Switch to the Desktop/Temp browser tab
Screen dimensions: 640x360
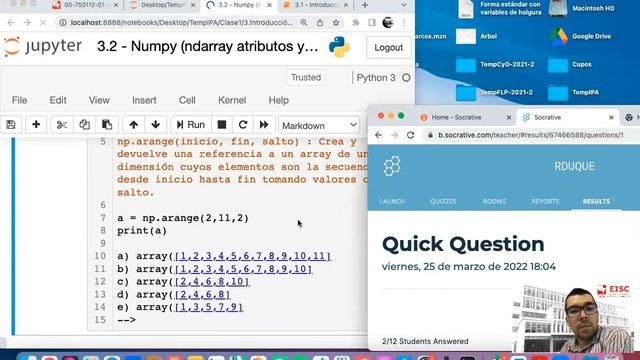[x=162, y=5]
